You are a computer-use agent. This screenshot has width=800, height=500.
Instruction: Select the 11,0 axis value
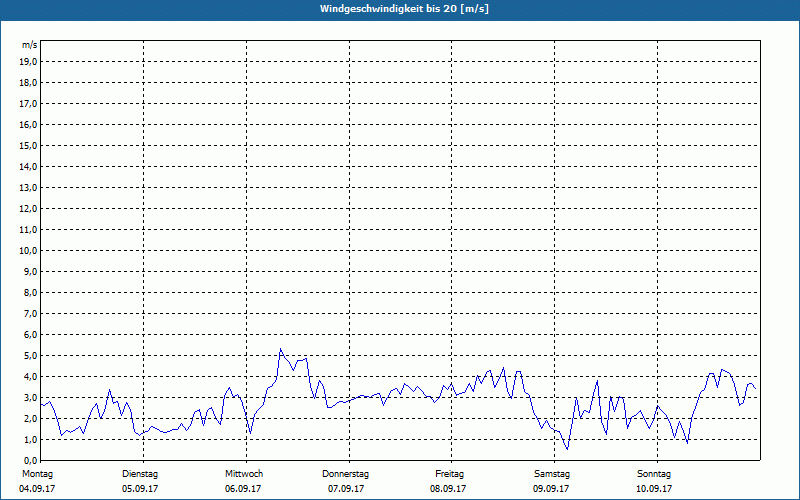(29, 230)
